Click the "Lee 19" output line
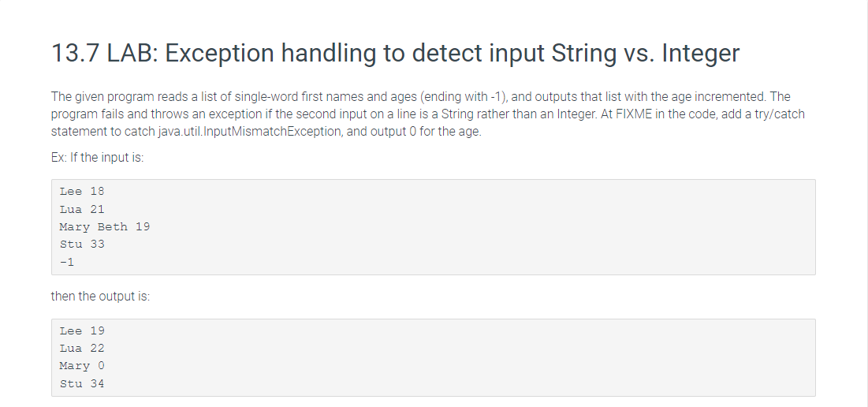Screen dimensions: 868x407 point(82,331)
